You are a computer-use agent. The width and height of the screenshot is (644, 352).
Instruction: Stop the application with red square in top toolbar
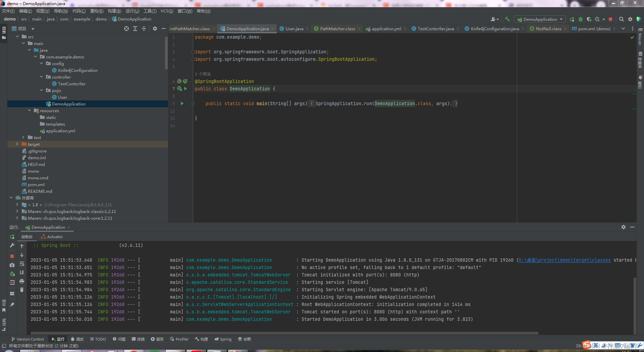610,19
